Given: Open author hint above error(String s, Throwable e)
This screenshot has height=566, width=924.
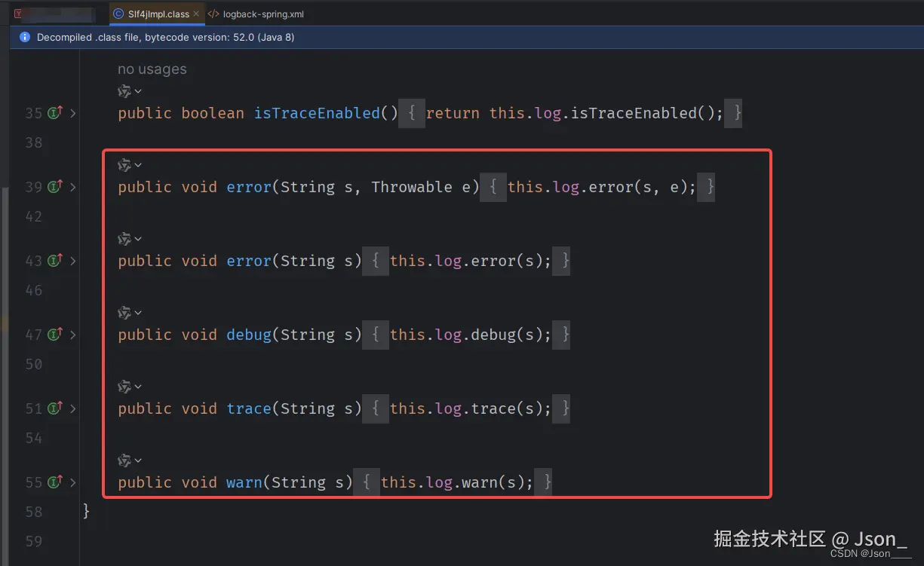Looking at the screenshot, I should click(130, 165).
